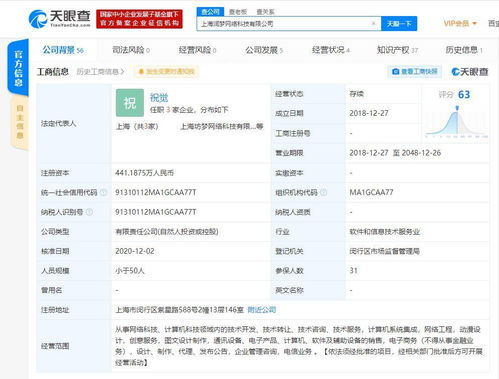
Task: Click the score 63 distribution chart
Action: click(x=456, y=122)
